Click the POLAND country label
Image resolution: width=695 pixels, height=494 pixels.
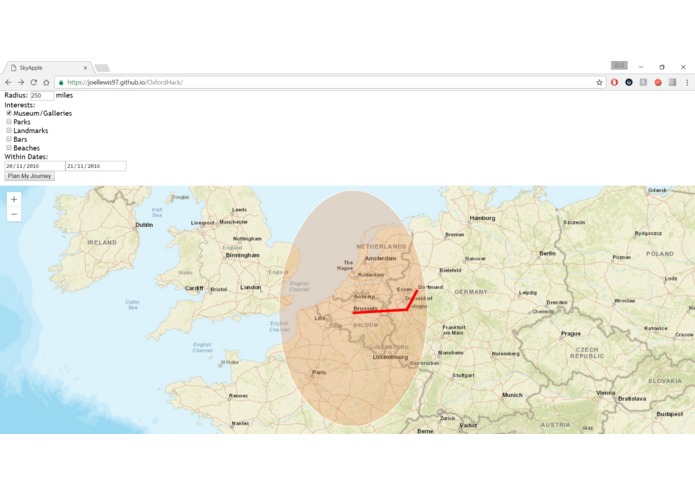pyautogui.click(x=660, y=253)
